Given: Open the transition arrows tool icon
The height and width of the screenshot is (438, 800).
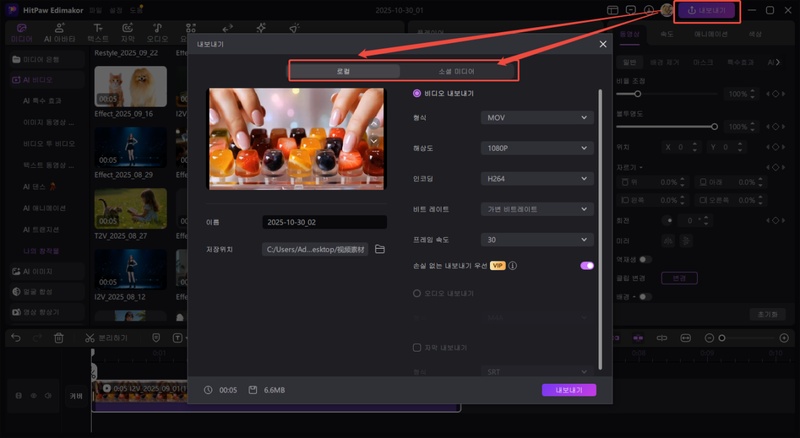Looking at the screenshot, I should (228, 28).
